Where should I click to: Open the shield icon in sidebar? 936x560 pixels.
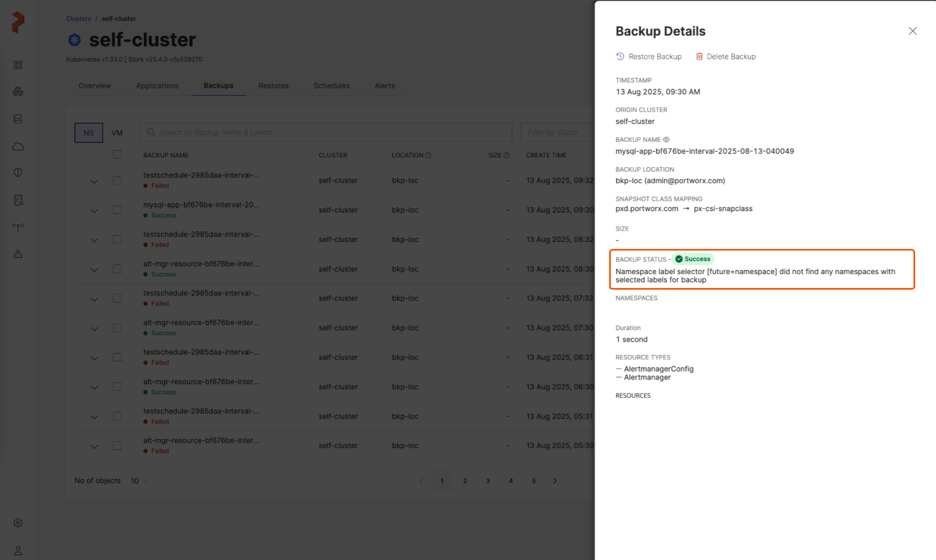coord(18,172)
